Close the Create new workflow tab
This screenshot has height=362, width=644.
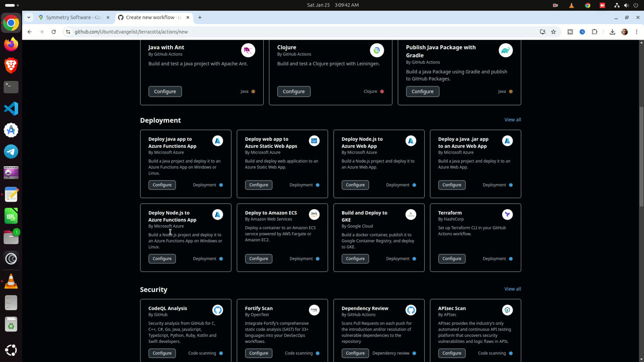(x=188, y=17)
